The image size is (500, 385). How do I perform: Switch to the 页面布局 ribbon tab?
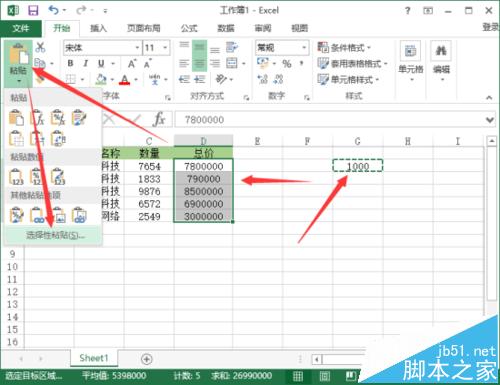[144, 28]
